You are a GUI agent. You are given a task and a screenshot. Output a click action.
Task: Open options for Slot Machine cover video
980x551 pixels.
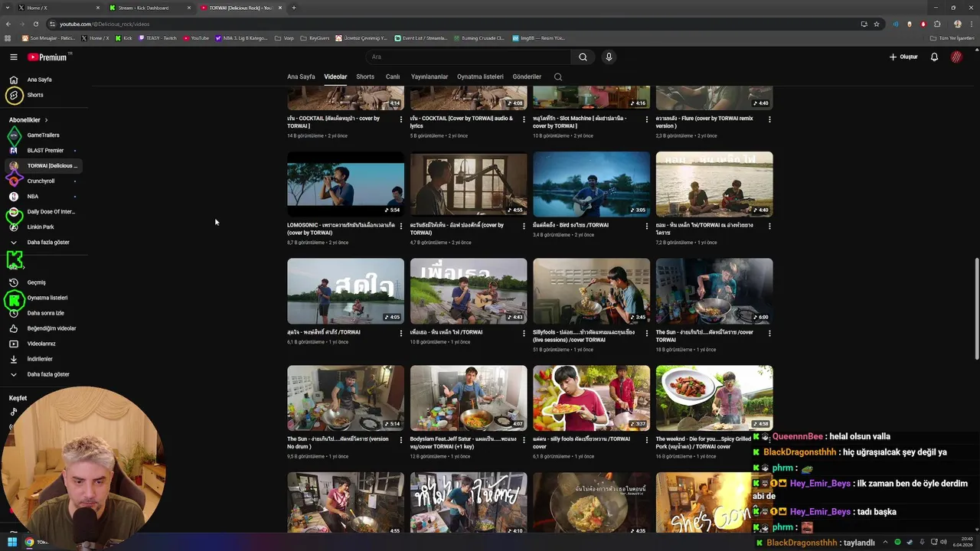coord(646,119)
